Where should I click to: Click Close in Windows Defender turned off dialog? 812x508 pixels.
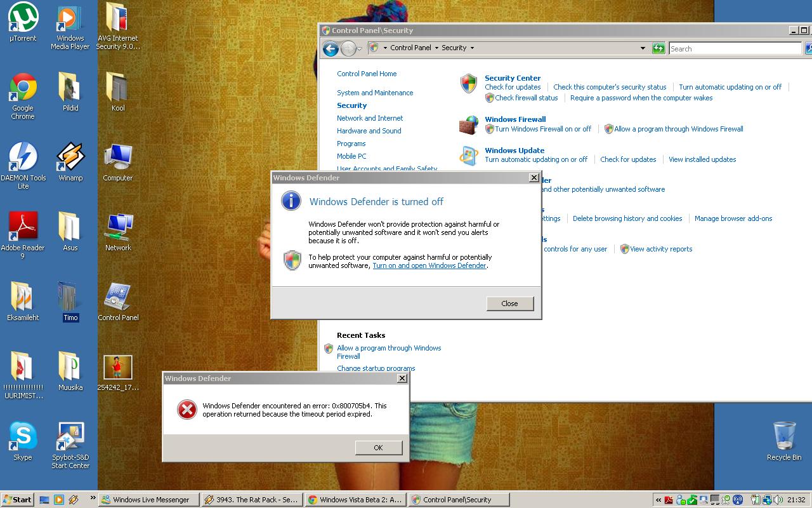tap(509, 304)
